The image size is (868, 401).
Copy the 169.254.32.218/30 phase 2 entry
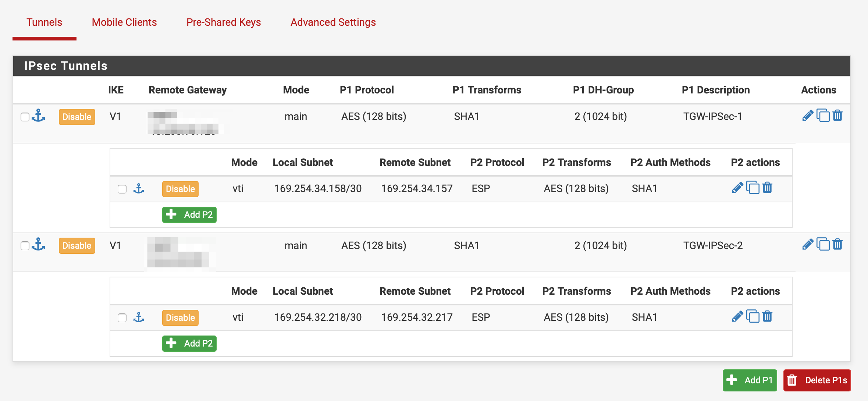(x=753, y=316)
